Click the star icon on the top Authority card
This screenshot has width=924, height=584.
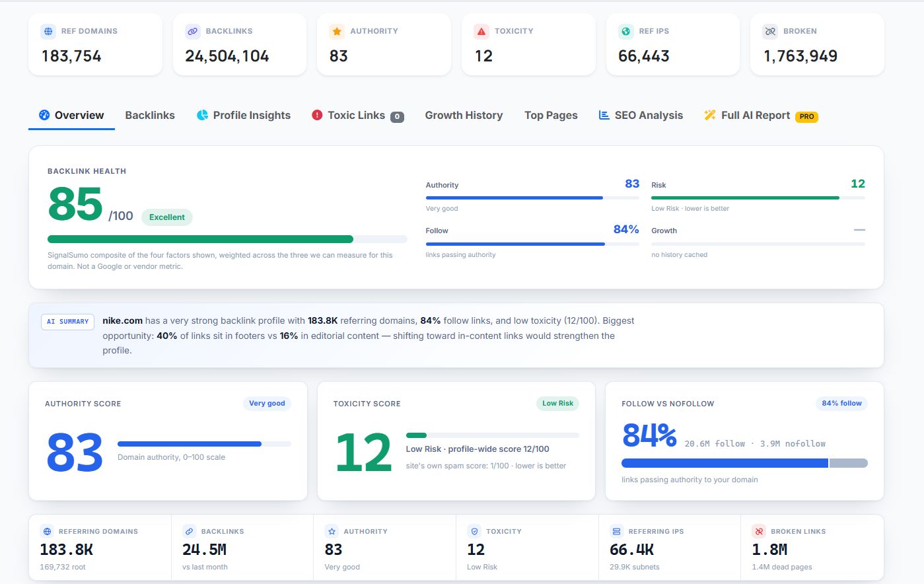tap(337, 31)
